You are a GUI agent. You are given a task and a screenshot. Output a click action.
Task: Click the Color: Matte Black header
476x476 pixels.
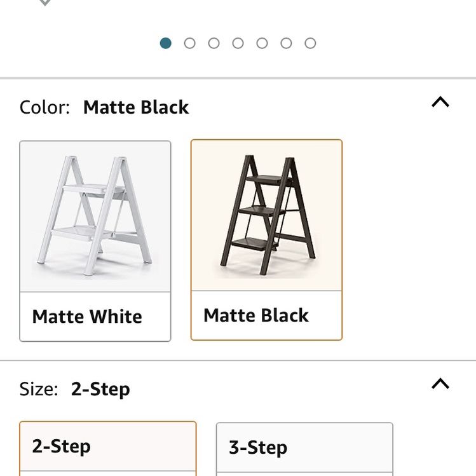[x=104, y=107]
